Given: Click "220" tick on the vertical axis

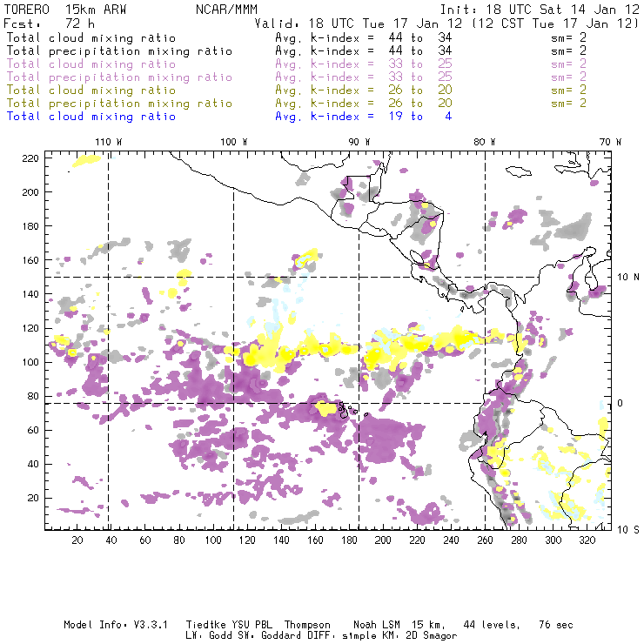Looking at the screenshot, I should click(30, 158).
